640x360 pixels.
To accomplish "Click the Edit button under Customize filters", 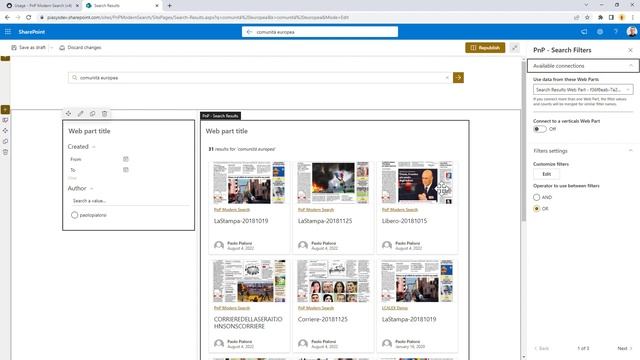I will (546, 174).
